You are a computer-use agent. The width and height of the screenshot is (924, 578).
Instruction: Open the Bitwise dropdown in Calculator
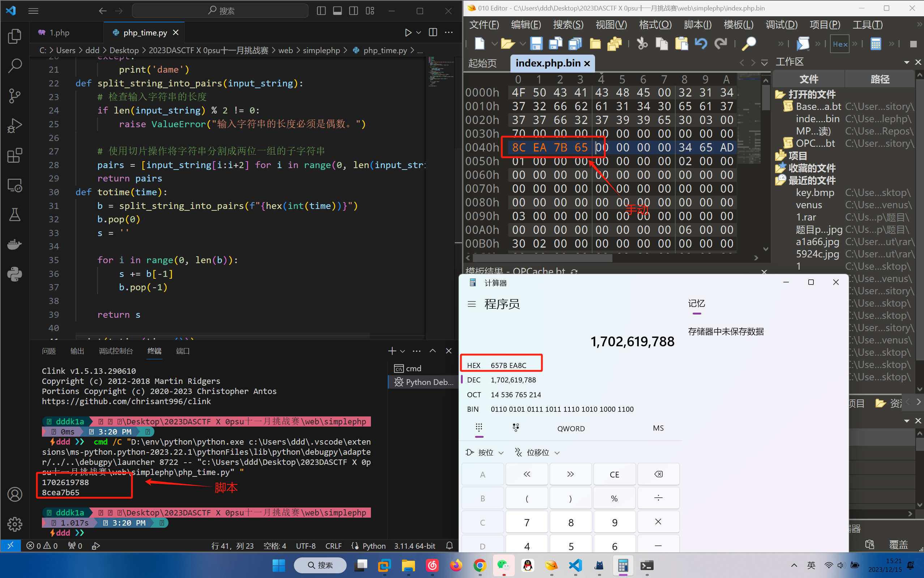point(484,453)
